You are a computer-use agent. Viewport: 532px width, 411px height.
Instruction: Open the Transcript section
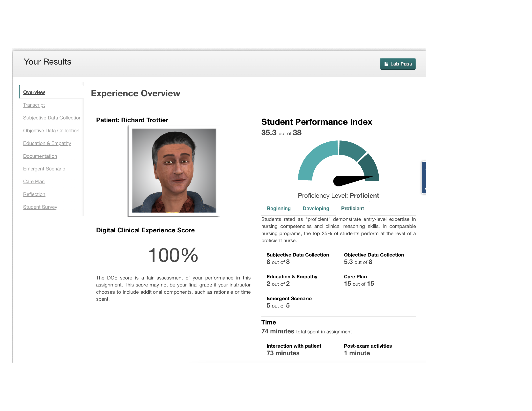click(34, 105)
